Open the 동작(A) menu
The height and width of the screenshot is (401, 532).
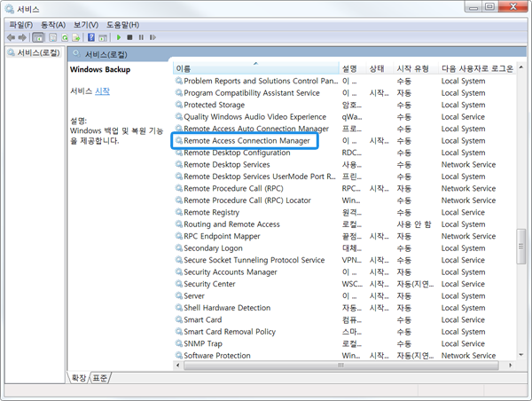click(53, 25)
